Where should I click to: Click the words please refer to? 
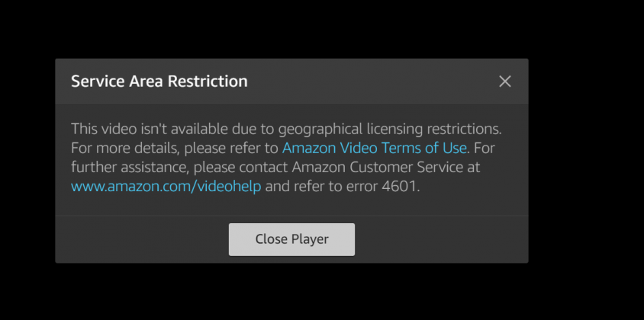tap(231, 148)
